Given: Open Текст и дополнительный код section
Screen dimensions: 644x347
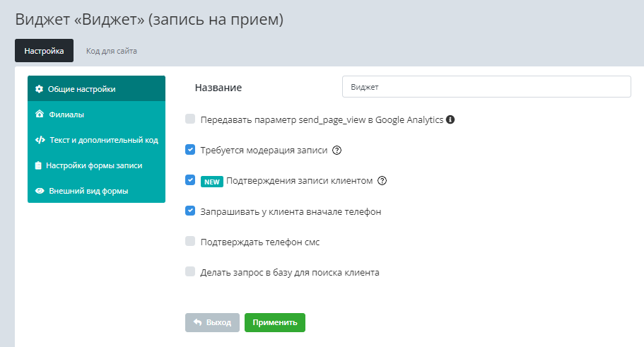Looking at the screenshot, I should pyautogui.click(x=103, y=140).
